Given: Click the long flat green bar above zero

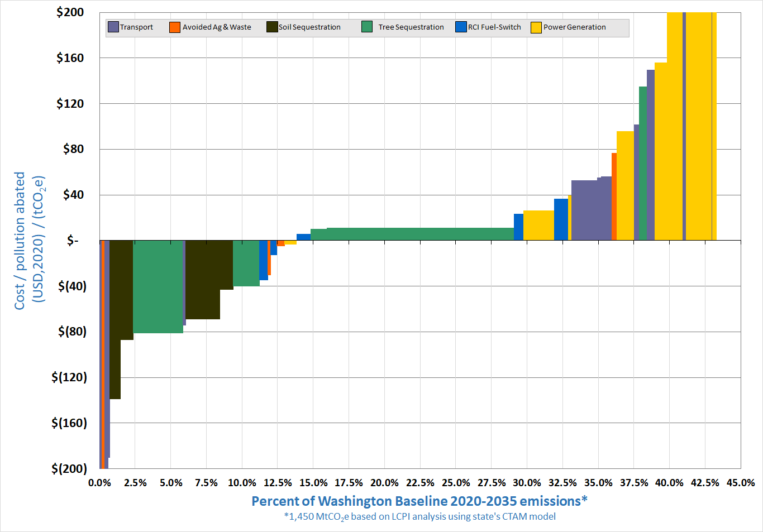Looking at the screenshot, I should tap(419, 234).
